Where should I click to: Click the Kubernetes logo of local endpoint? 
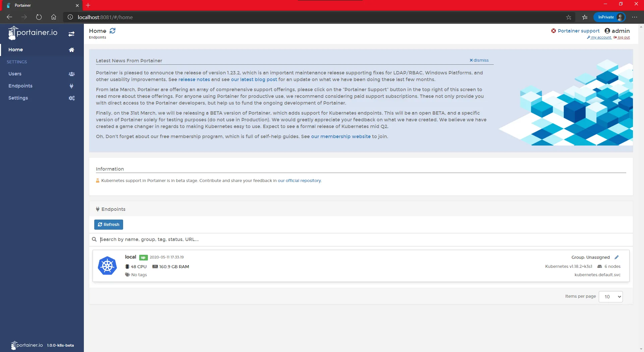[107, 266]
